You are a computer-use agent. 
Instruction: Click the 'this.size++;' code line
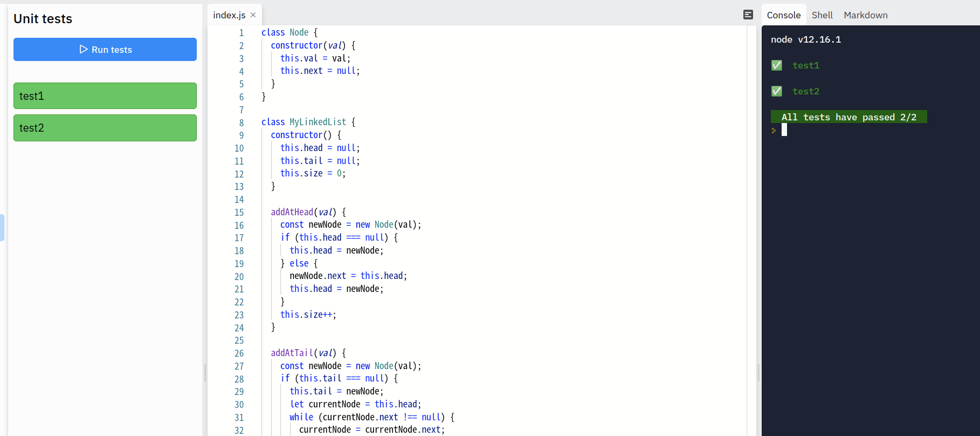pos(308,315)
